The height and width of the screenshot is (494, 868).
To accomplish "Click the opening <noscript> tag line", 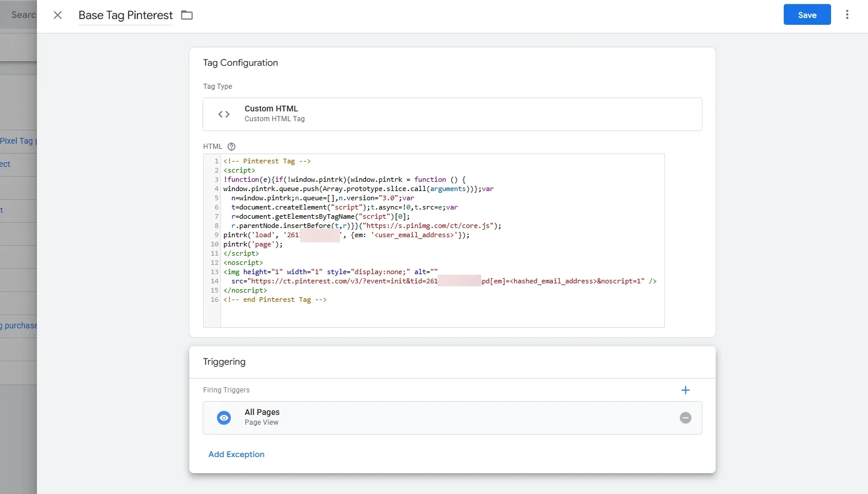I will [243, 263].
